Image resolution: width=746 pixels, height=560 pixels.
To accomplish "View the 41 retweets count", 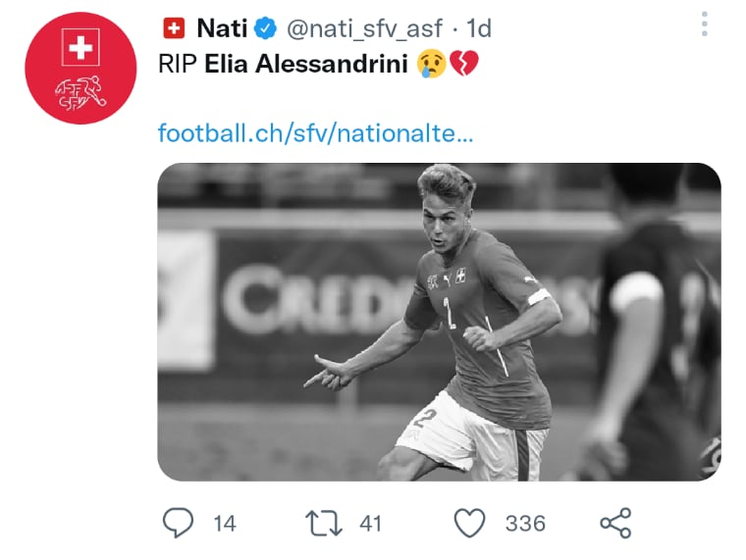I will pos(371,524).
